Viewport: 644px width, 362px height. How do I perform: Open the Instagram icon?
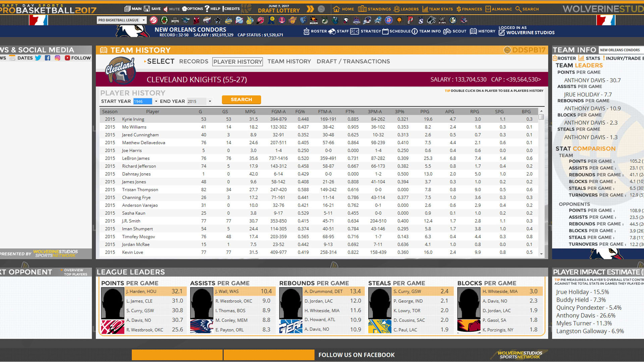(x=57, y=58)
